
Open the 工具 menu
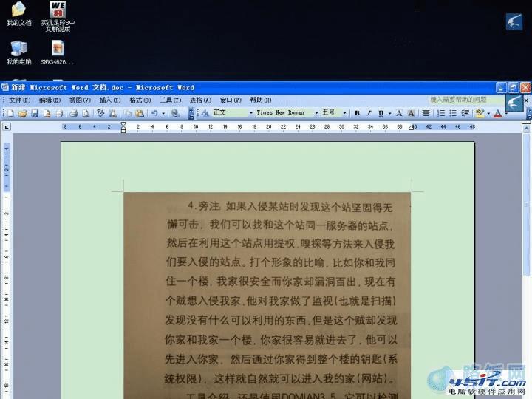pos(171,100)
